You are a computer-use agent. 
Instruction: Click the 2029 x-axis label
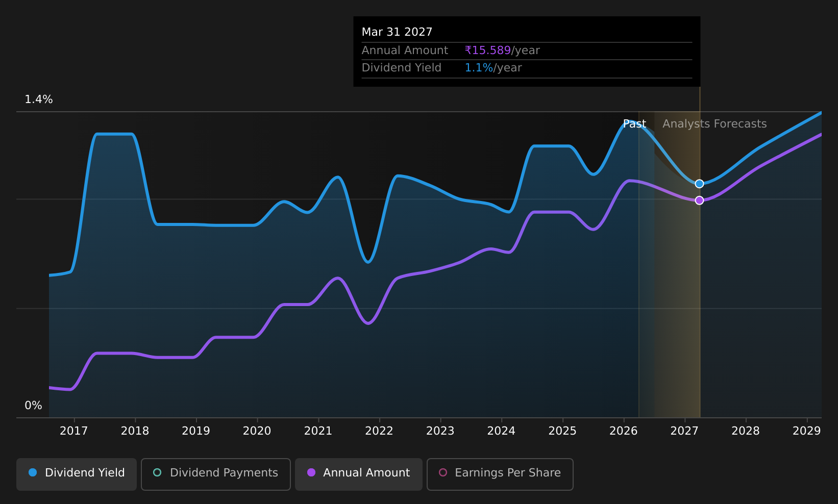point(807,431)
